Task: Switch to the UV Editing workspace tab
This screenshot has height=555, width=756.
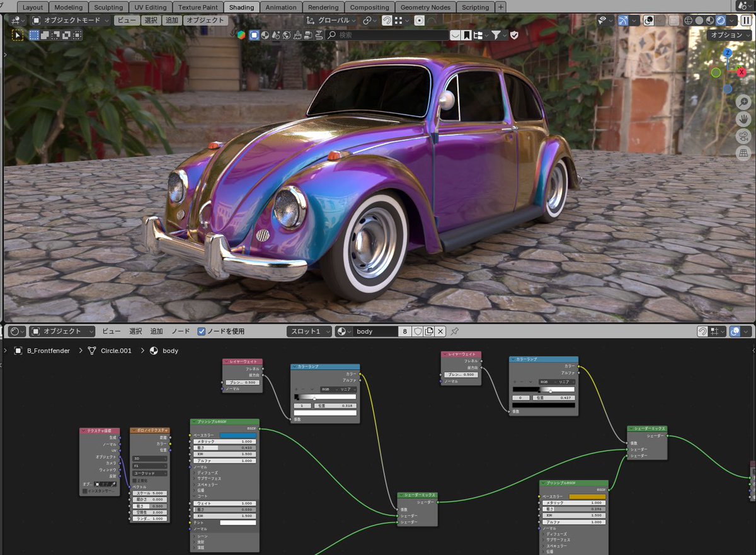Action: click(151, 8)
